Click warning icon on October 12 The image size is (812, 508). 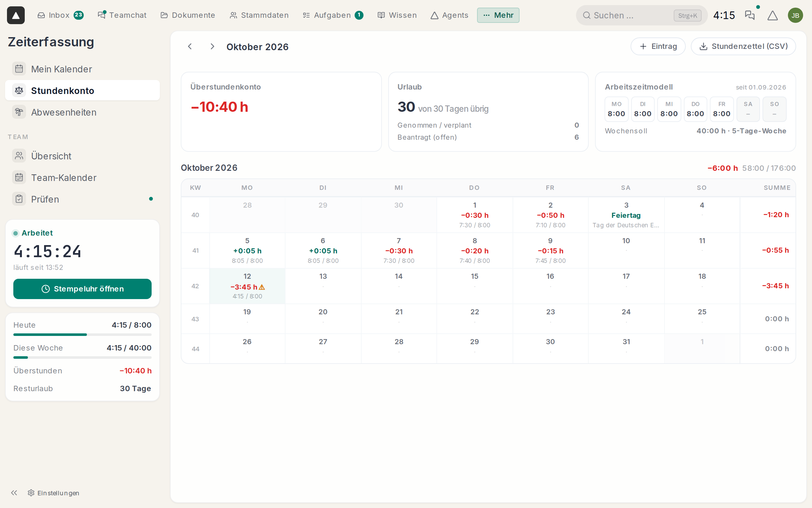(x=262, y=287)
